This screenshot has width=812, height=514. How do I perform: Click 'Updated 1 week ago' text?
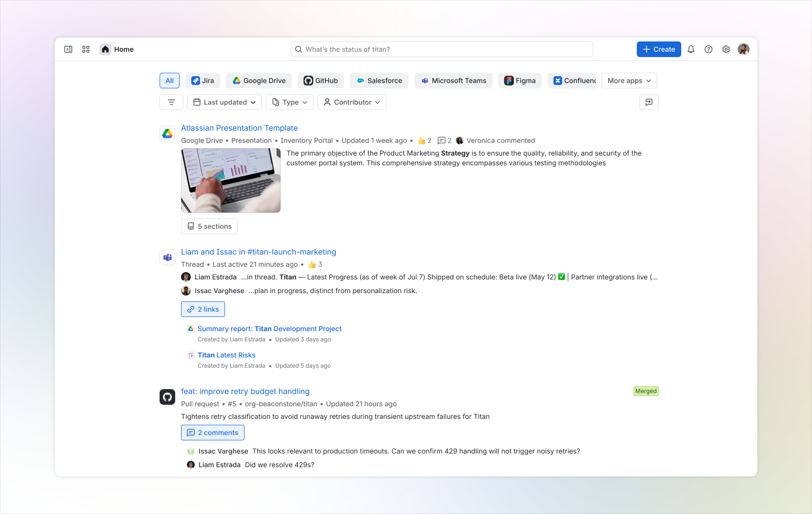374,140
